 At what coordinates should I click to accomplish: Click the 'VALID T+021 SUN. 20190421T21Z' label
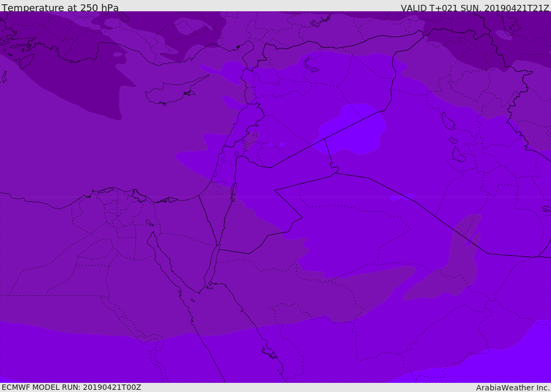tap(475, 8)
